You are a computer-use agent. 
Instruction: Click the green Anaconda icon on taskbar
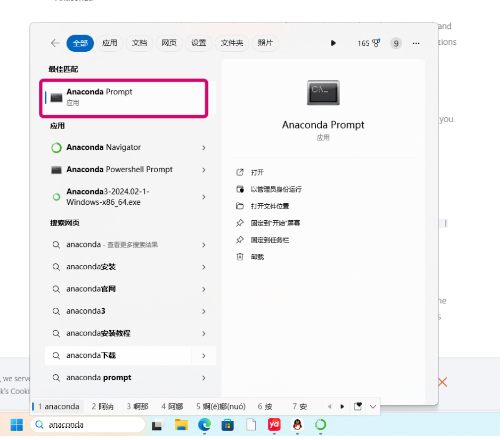click(320, 425)
